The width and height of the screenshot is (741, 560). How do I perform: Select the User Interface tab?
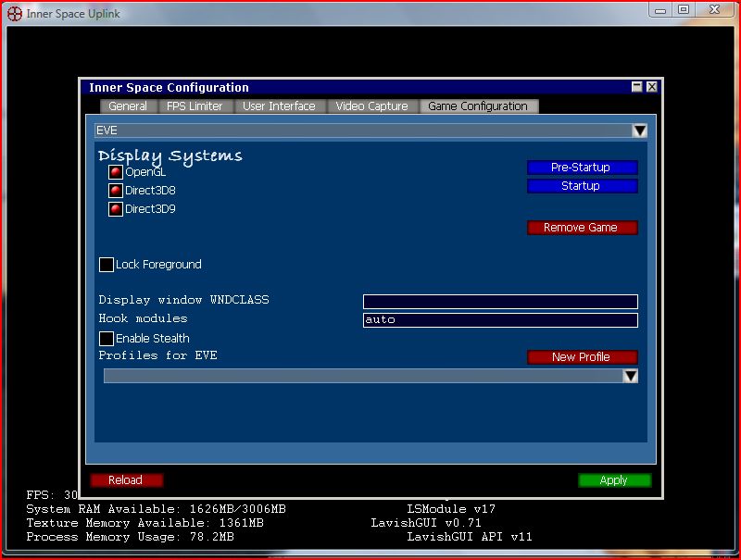coord(280,106)
